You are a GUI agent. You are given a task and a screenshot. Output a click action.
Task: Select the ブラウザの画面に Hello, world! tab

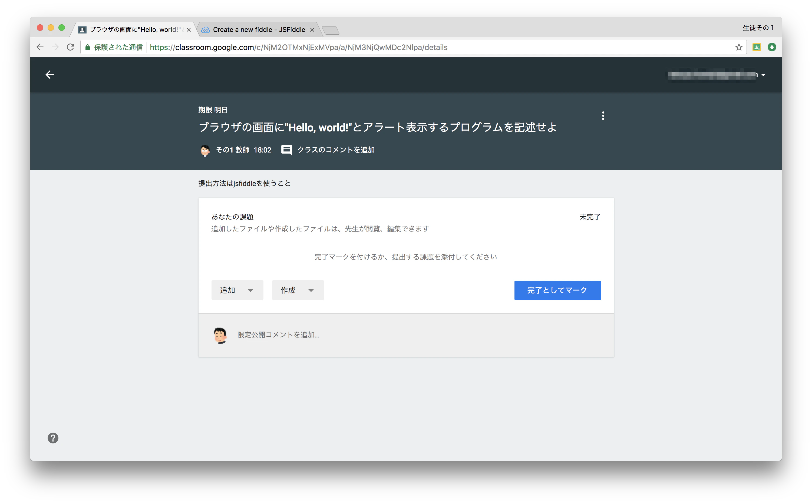135,30
